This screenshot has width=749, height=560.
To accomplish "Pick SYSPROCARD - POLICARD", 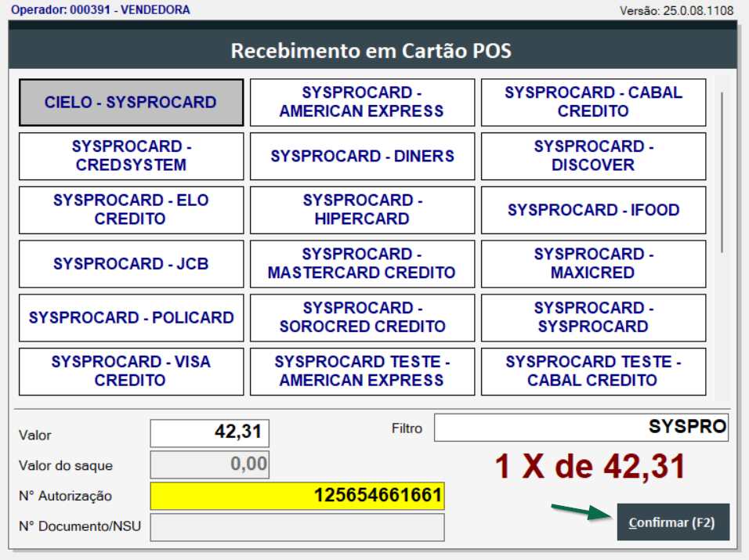I will pos(132,318).
